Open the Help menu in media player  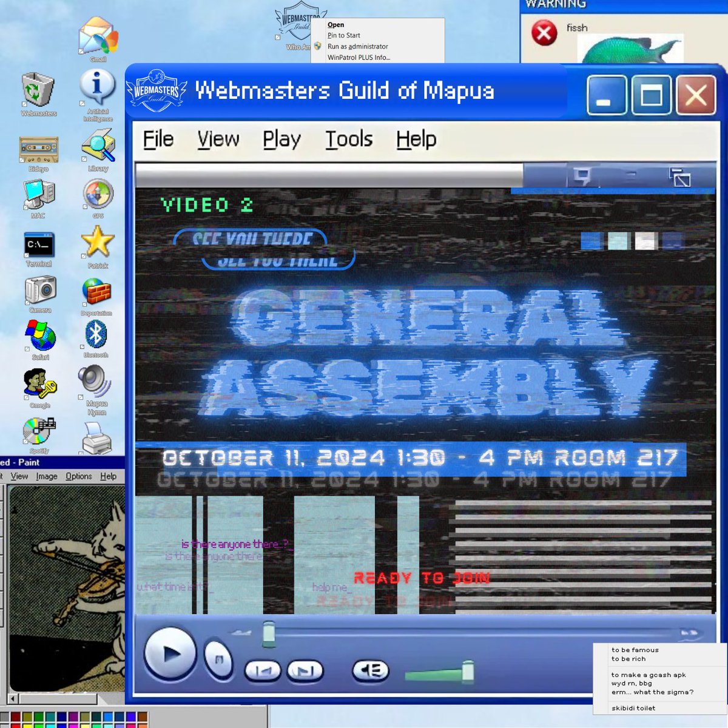[x=416, y=140]
